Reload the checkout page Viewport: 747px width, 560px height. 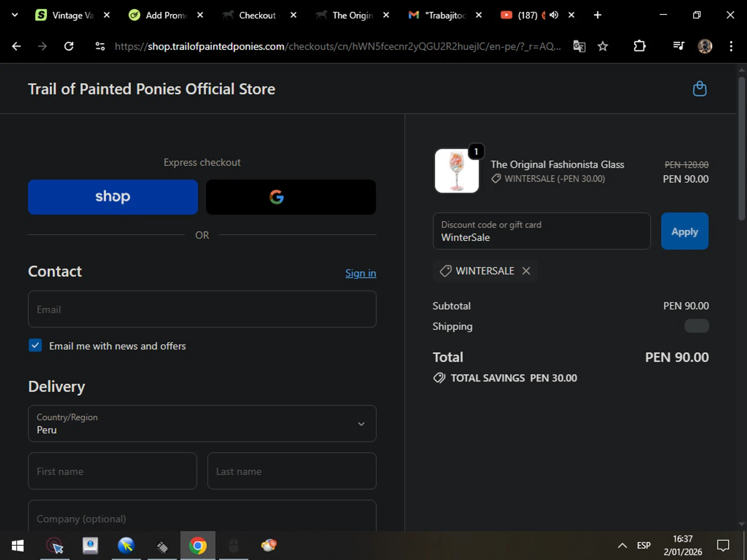coord(69,46)
